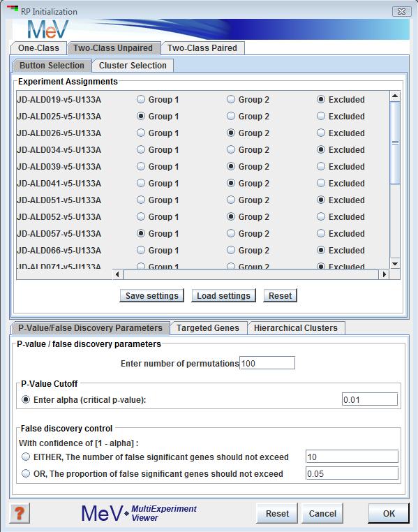Open the Cluster Selection tab
Image resolution: width=418 pixels, height=532 pixels.
coord(133,66)
